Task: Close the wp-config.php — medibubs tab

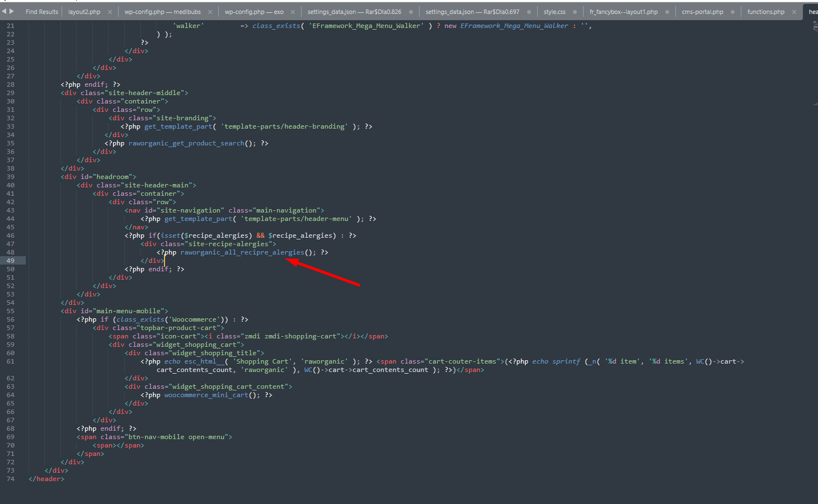Action: tap(210, 12)
